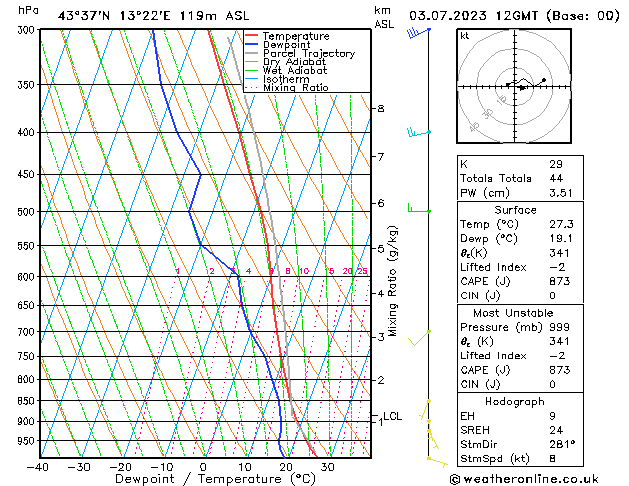Click the kt unit label in the hodograph
The height and width of the screenshot is (486, 629).
pos(465,36)
